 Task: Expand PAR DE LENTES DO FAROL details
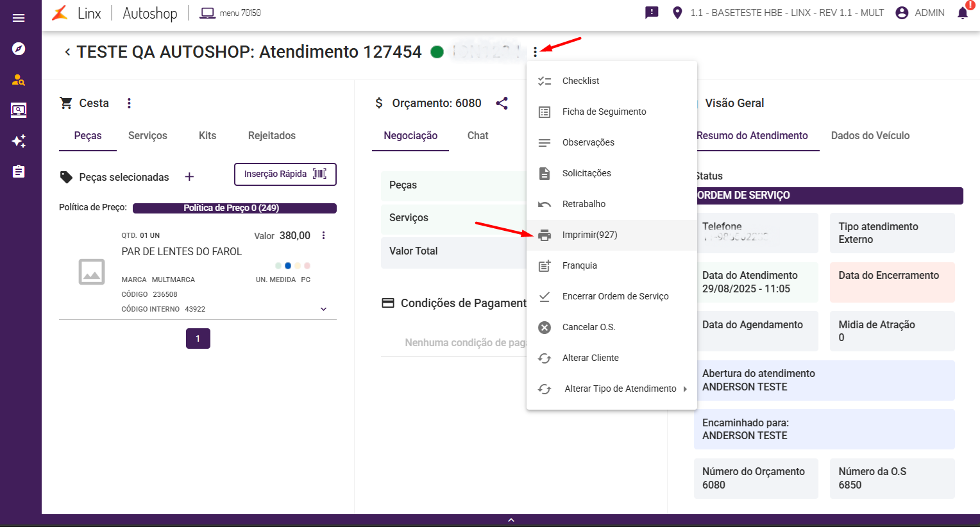pyautogui.click(x=323, y=309)
